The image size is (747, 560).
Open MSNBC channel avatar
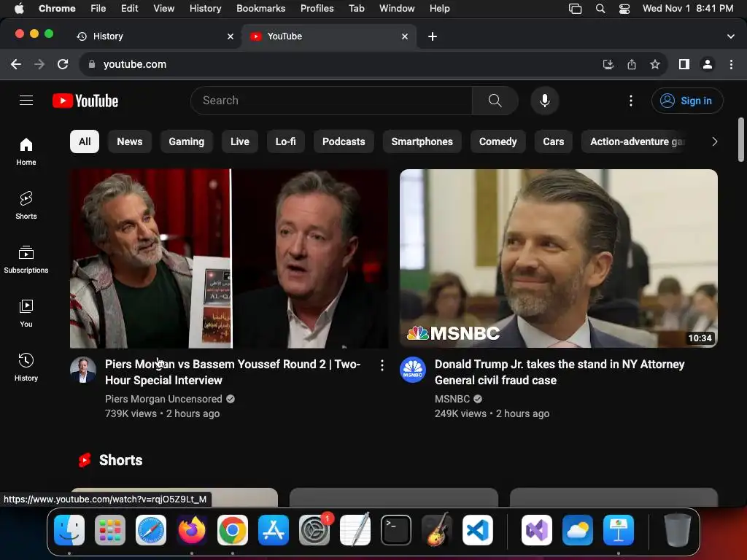coord(413,370)
